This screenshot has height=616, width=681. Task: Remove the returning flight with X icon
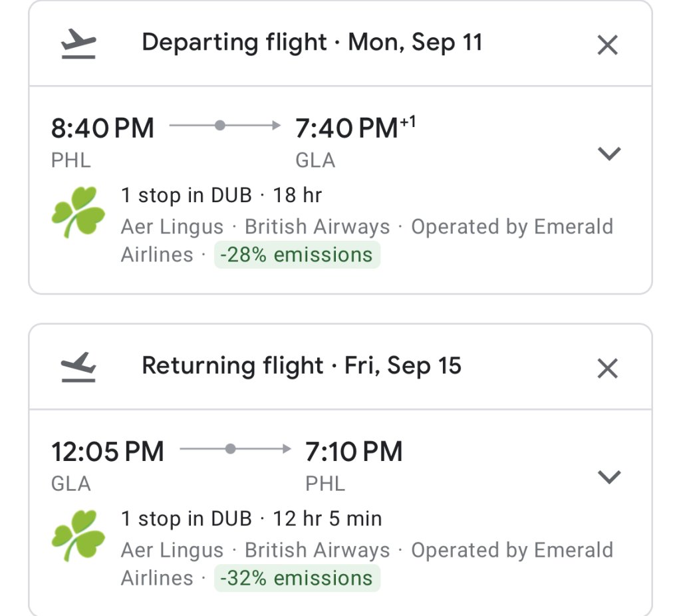[607, 368]
